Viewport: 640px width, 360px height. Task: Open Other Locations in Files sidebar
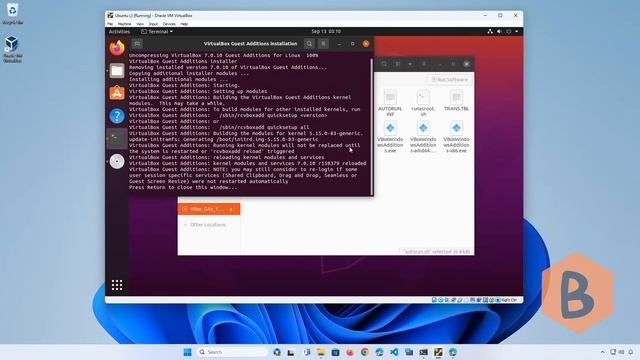coord(208,225)
